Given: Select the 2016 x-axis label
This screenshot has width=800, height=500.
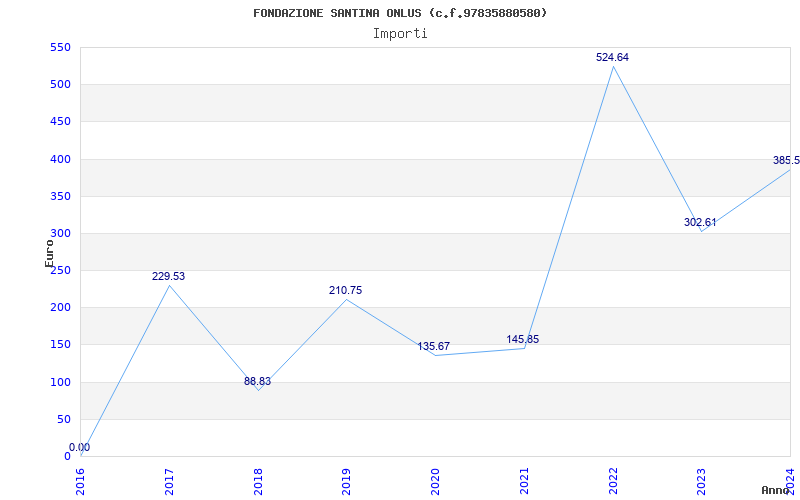Looking at the screenshot, I should (x=81, y=481).
